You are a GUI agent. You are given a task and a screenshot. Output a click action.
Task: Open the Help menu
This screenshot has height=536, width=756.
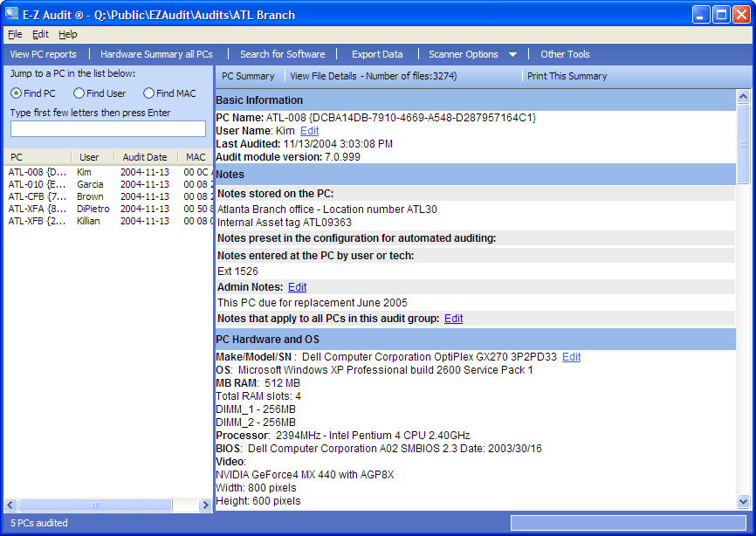pyautogui.click(x=68, y=34)
